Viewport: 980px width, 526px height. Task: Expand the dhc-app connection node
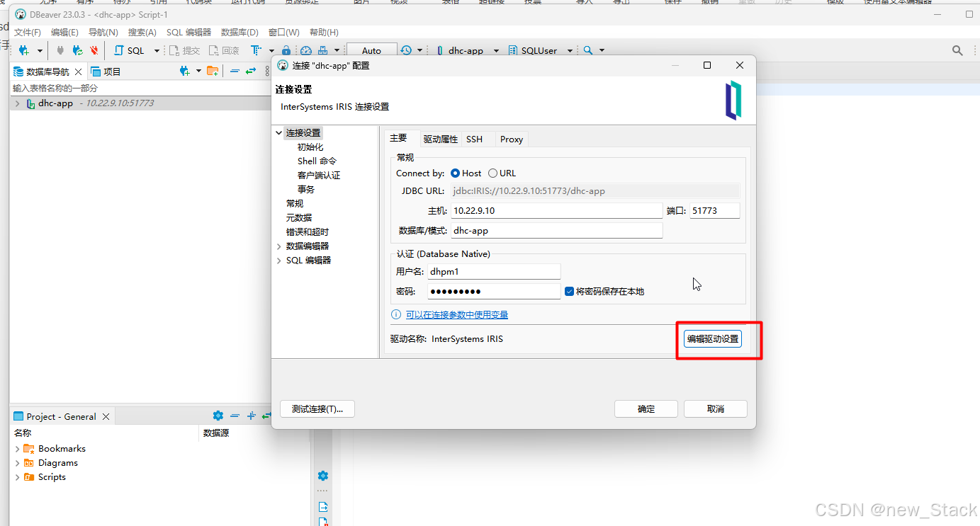[x=17, y=103]
